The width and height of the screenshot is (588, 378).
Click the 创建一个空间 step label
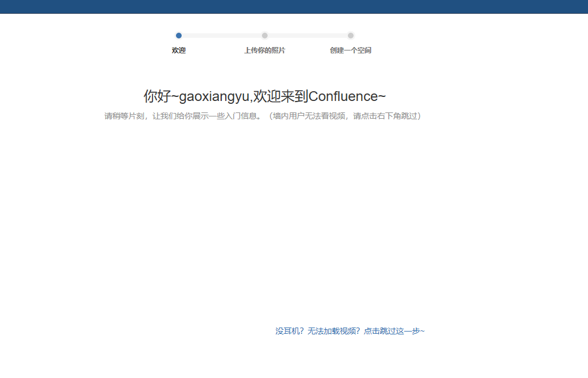tap(351, 50)
